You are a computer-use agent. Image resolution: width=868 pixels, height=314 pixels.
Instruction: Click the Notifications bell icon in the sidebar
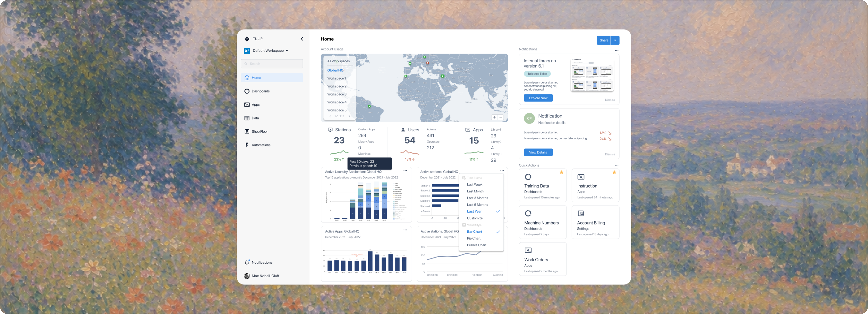[247, 262]
